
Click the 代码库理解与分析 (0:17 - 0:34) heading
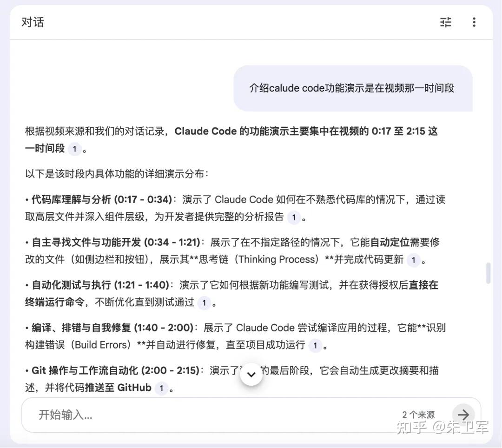point(102,199)
